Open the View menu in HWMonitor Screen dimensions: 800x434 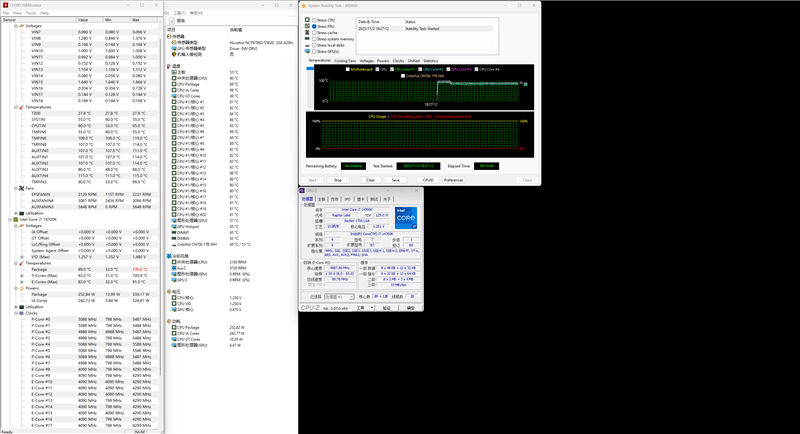coord(17,13)
